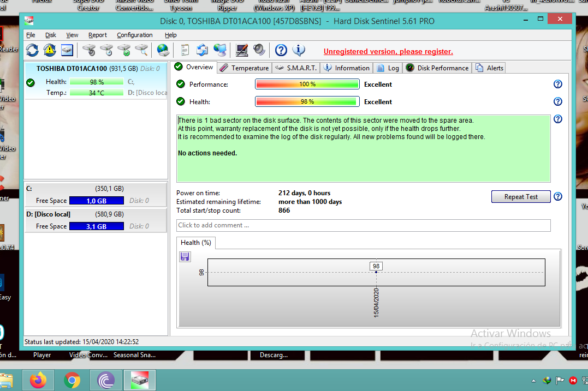
Task: Click the Refresh disk status toolbar icon
Action: coord(32,50)
